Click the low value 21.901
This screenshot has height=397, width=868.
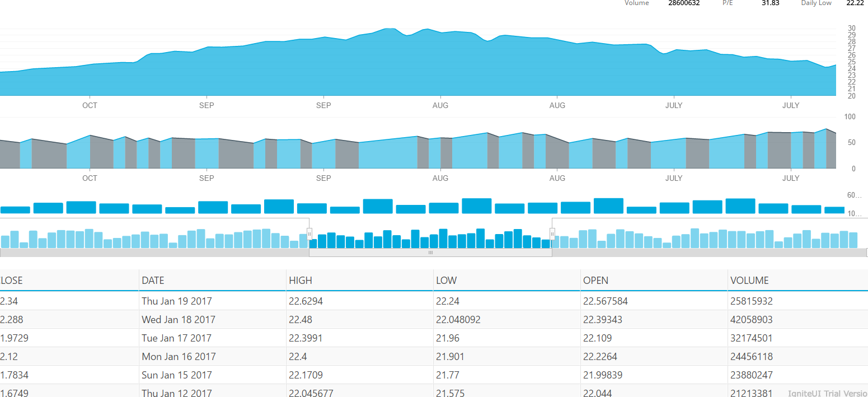click(450, 357)
